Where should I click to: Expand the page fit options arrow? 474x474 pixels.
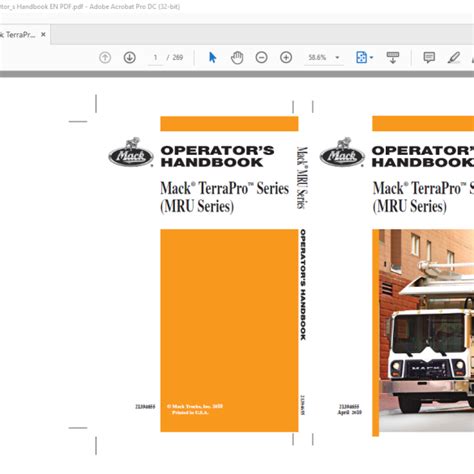click(x=371, y=58)
